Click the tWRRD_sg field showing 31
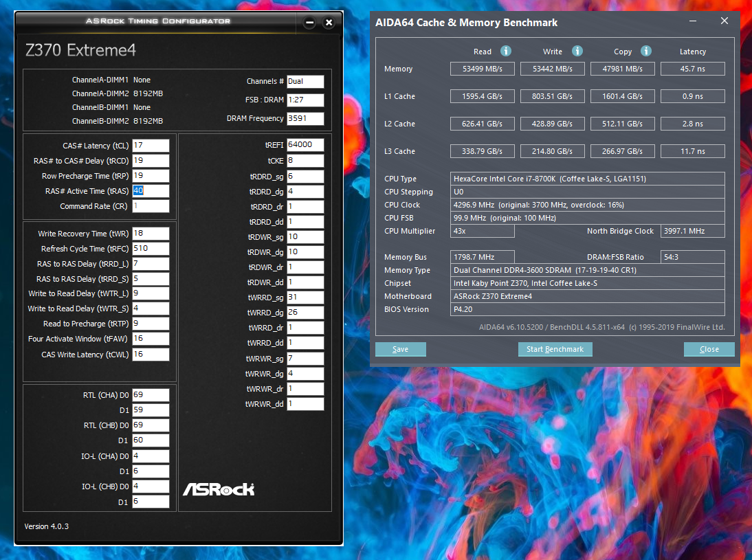Image resolution: width=752 pixels, height=560 pixels. (x=305, y=298)
